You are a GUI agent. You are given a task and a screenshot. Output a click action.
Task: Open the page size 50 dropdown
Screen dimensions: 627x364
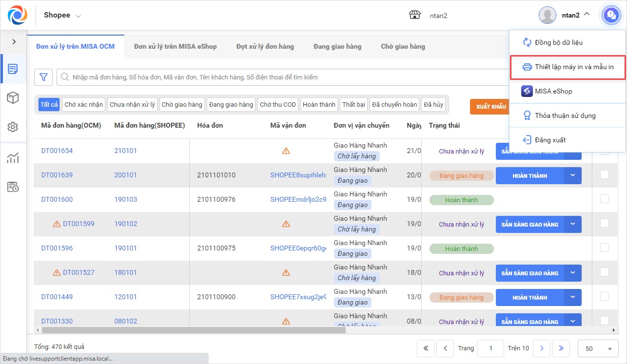click(598, 348)
